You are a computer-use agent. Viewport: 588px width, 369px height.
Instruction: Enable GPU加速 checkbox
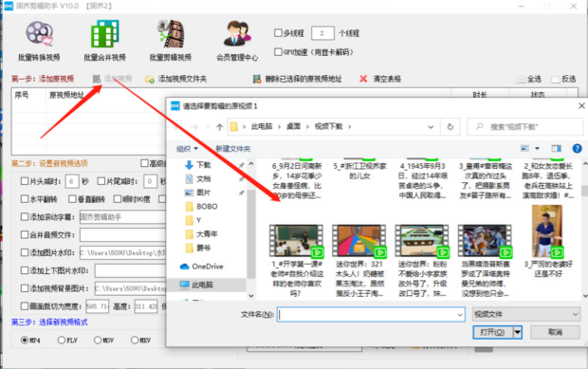coord(278,52)
